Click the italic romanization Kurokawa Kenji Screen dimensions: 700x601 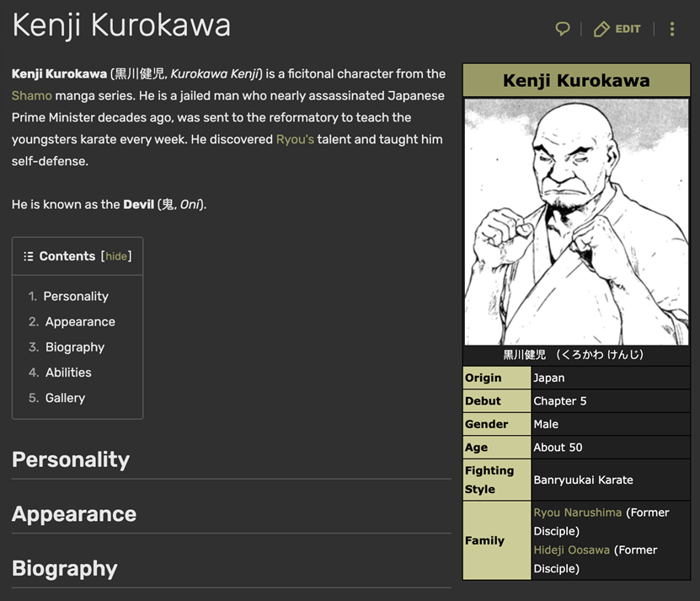tap(215, 73)
